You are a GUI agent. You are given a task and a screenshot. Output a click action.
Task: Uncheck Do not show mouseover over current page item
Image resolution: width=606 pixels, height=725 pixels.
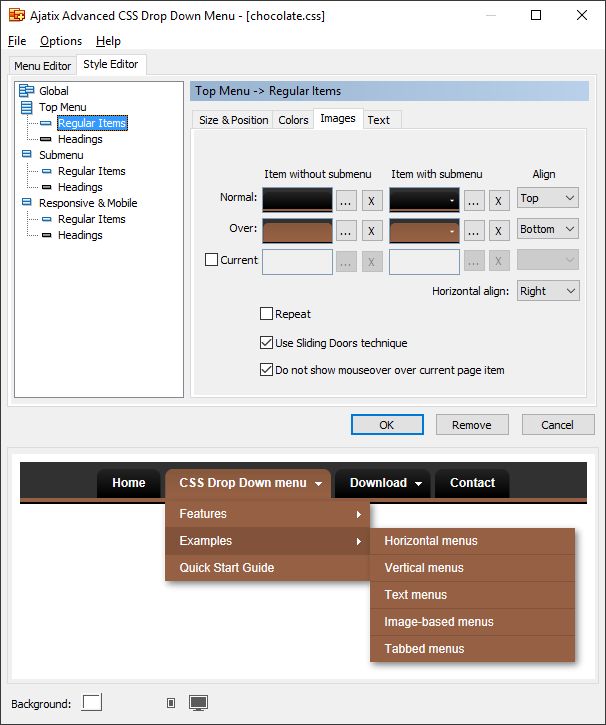click(x=266, y=369)
